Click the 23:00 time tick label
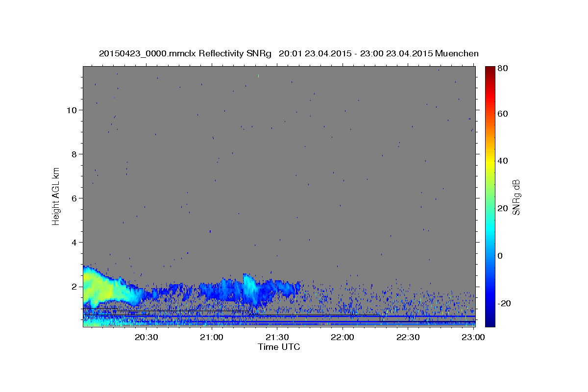The height and width of the screenshot is (392, 588). pos(474,338)
